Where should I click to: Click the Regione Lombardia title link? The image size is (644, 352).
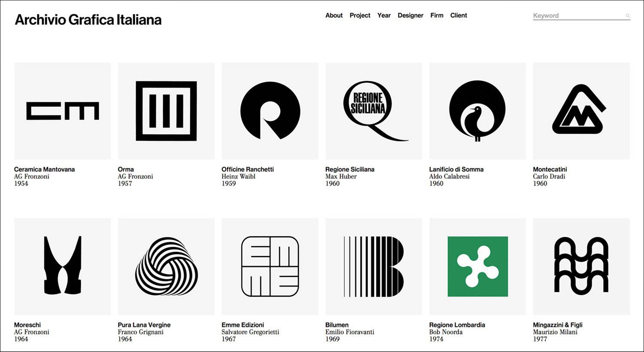point(457,325)
